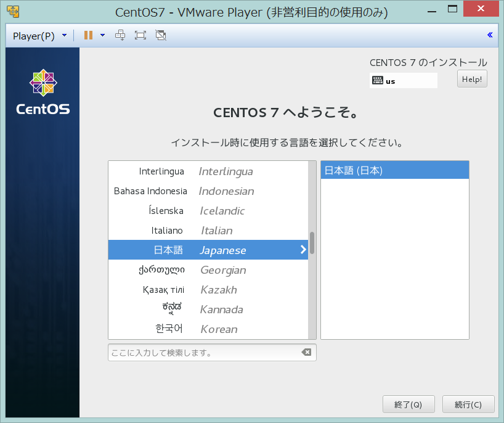
Task: Send Ctrl+Alt+Del to the virtual machine
Action: pyautogui.click(x=120, y=35)
